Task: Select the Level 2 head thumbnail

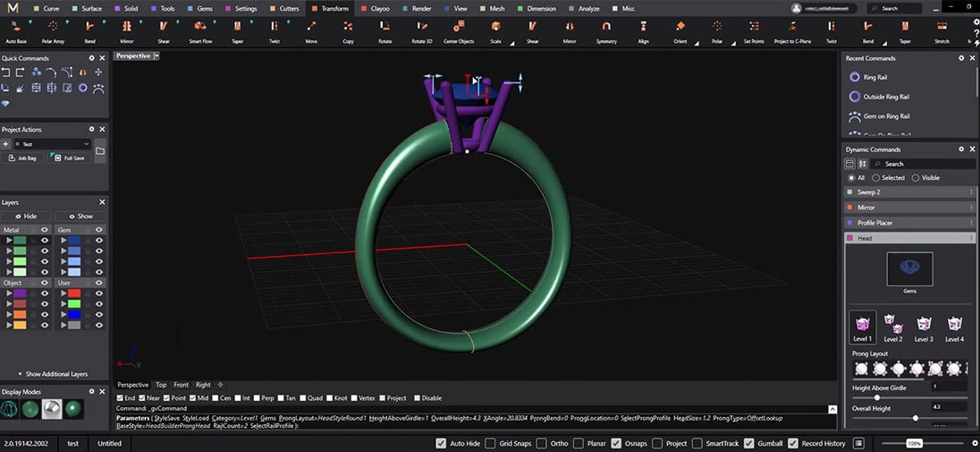Action: point(892,323)
